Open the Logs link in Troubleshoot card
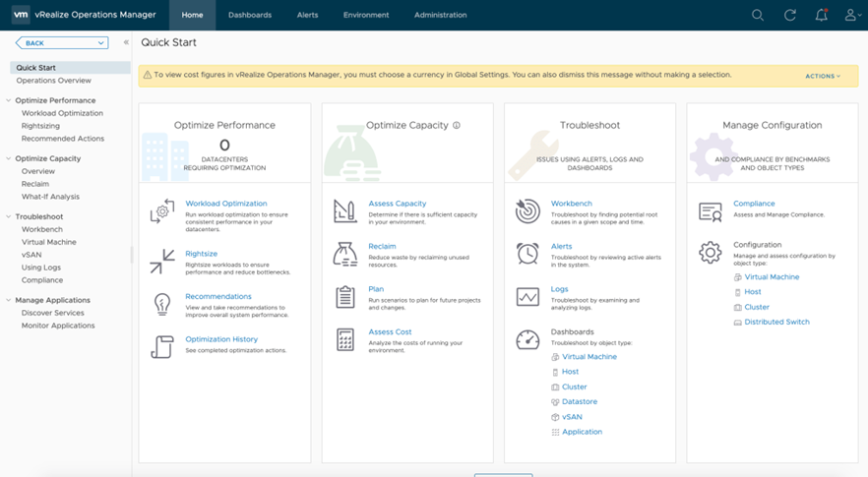Screen dimensions: 868x477 pos(559,289)
